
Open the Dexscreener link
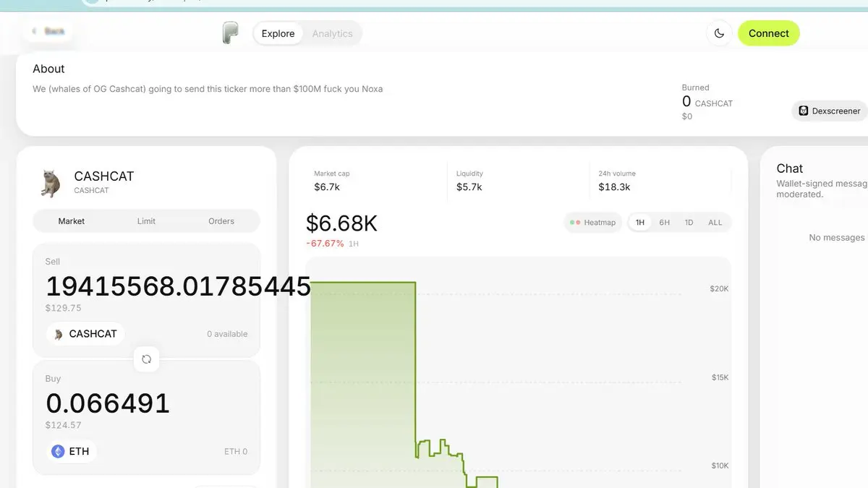pyautogui.click(x=830, y=111)
